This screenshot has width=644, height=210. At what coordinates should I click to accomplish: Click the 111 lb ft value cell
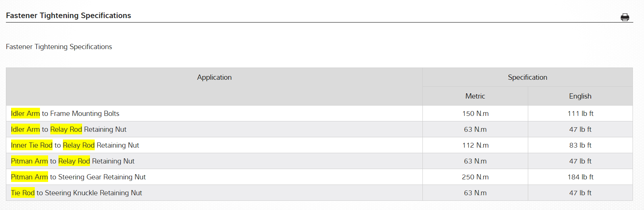[x=580, y=114]
